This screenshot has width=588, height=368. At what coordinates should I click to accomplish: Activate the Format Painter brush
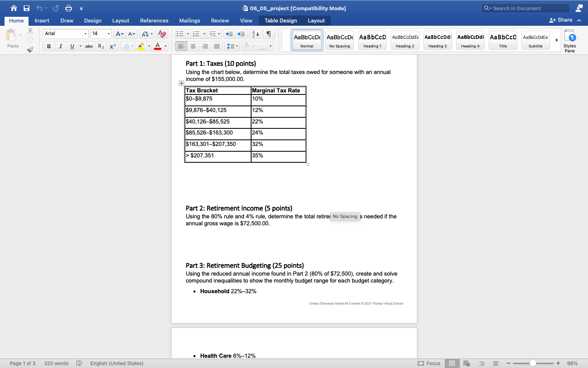click(30, 49)
